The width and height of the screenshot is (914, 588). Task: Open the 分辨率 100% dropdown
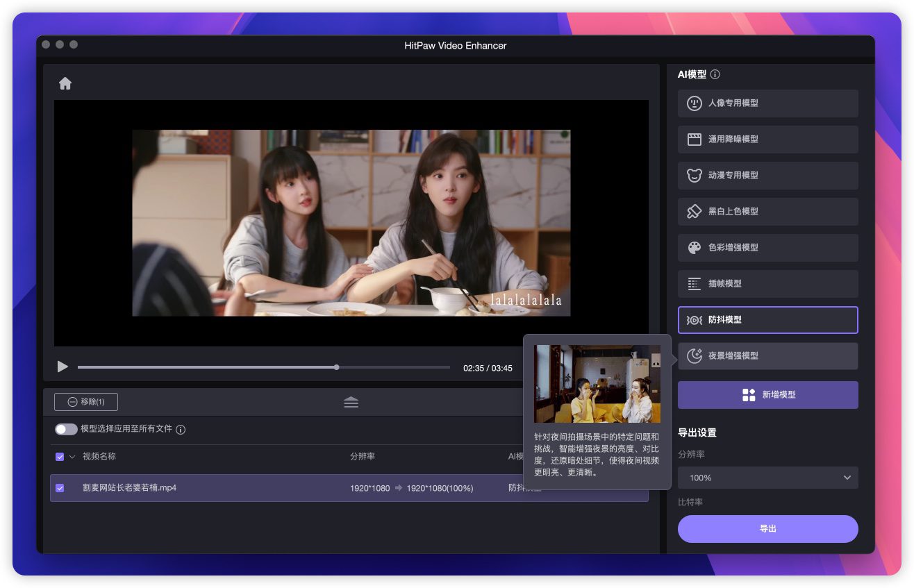tap(767, 478)
